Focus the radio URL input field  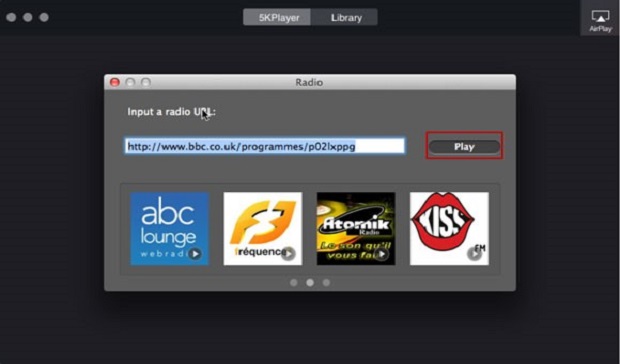tap(265, 146)
